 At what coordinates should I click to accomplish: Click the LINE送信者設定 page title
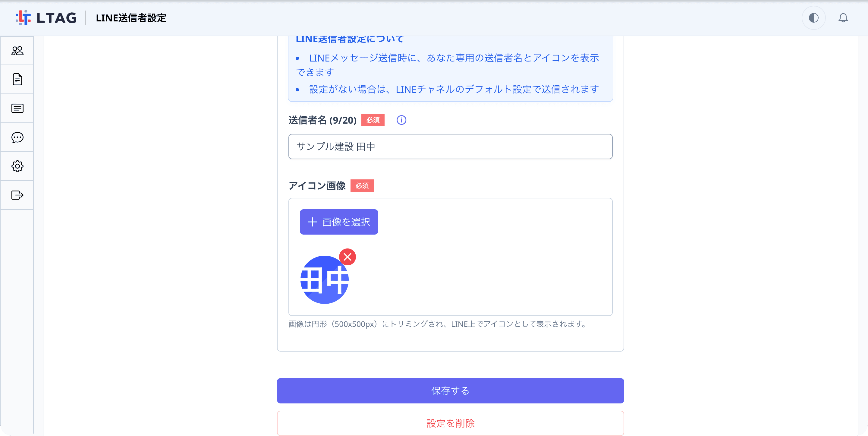click(131, 18)
